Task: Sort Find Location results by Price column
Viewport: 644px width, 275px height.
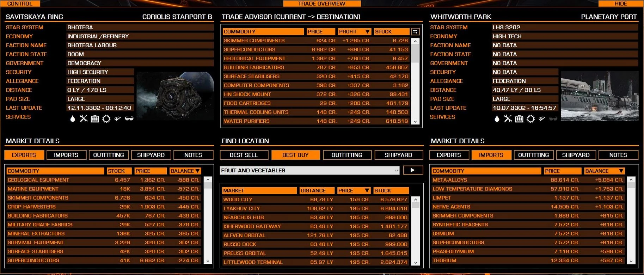Action: pyautogui.click(x=354, y=191)
